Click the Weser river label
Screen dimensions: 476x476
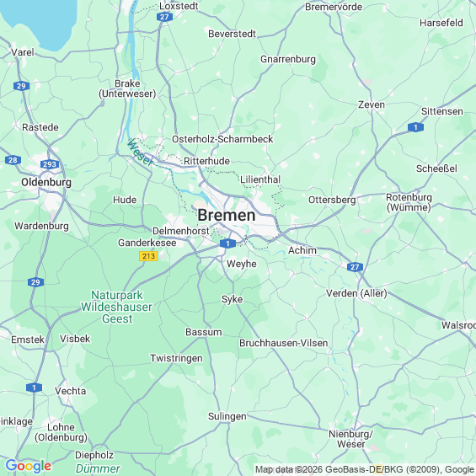point(140,152)
